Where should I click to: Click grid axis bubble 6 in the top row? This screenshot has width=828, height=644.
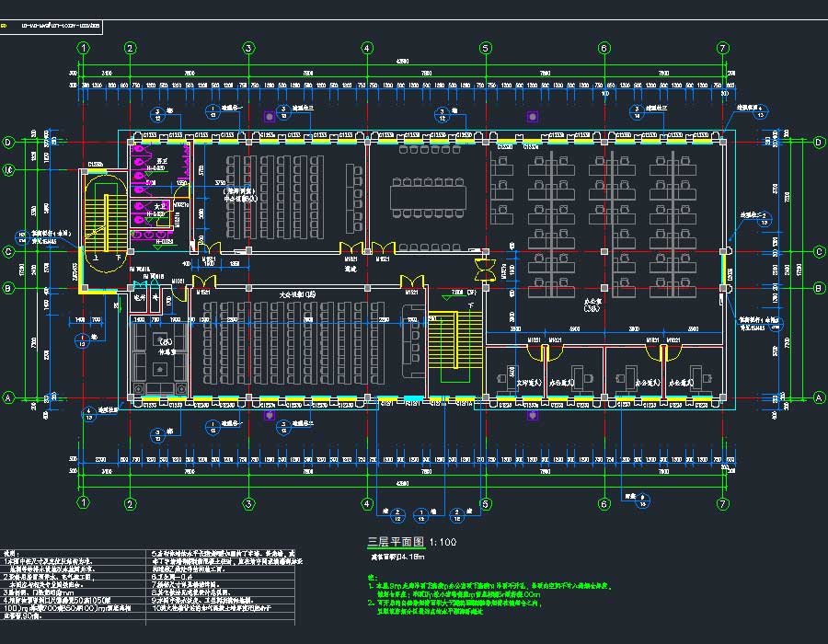pyautogui.click(x=604, y=48)
